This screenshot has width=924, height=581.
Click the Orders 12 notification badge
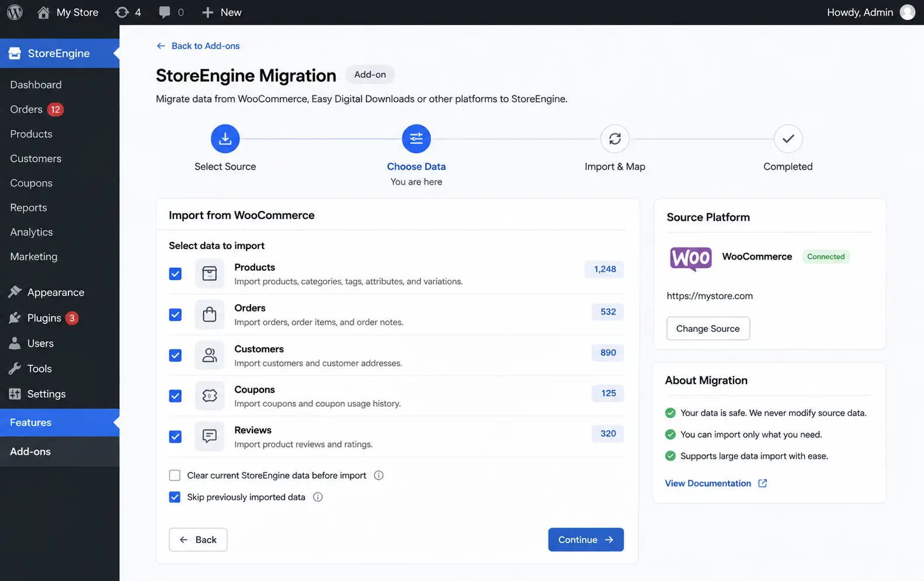pyautogui.click(x=55, y=109)
